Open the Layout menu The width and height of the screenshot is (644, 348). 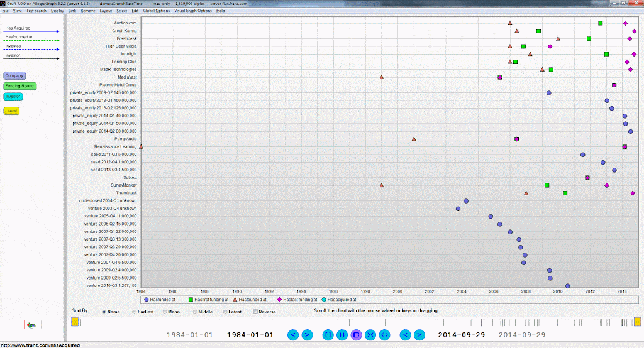click(x=106, y=11)
